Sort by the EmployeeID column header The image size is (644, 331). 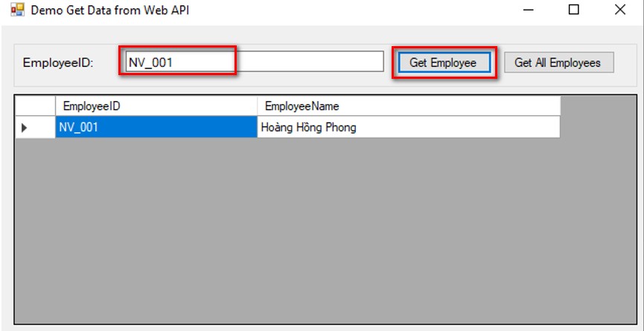tap(156, 106)
